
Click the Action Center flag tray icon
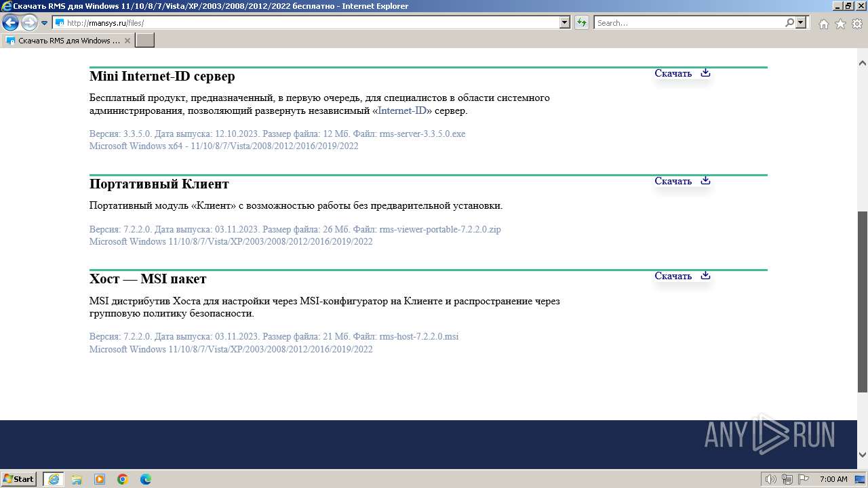(x=804, y=479)
